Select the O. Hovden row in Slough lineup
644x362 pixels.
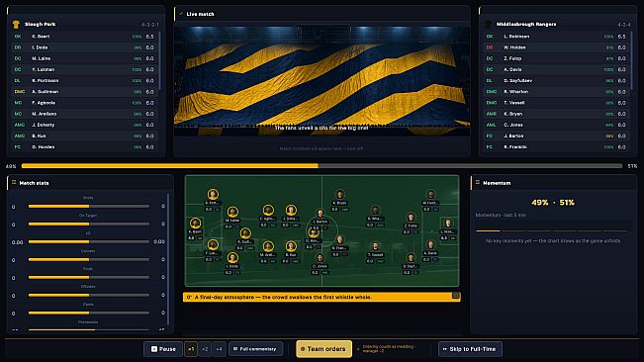[84, 147]
